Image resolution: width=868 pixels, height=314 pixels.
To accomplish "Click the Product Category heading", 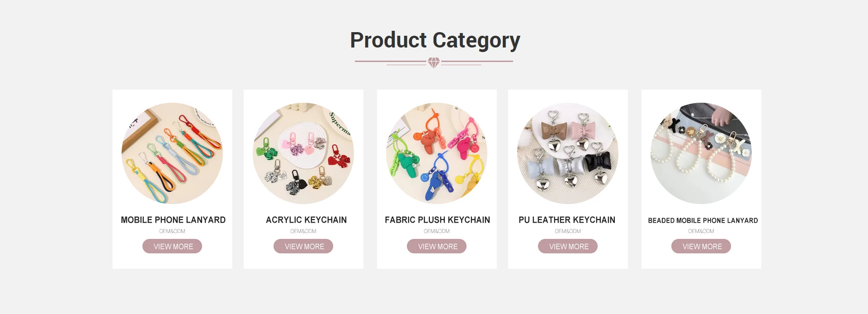I will pos(435,40).
